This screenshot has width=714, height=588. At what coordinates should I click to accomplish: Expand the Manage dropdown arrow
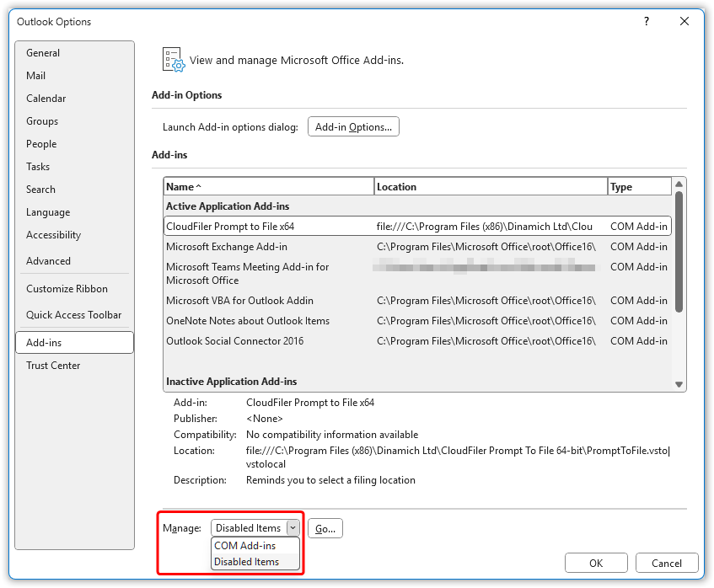(293, 528)
